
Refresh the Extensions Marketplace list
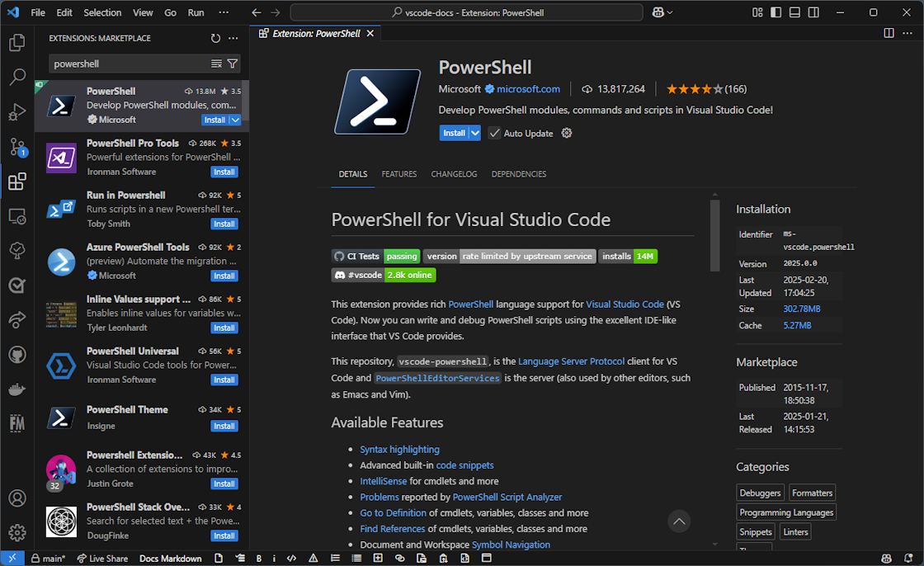coord(214,37)
